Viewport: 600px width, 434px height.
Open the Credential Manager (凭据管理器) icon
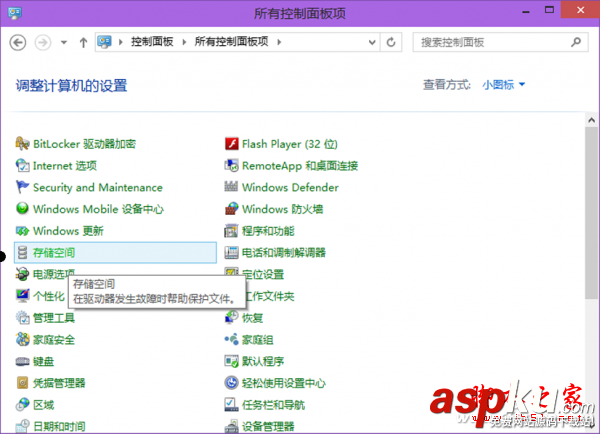pyautogui.click(x=23, y=383)
